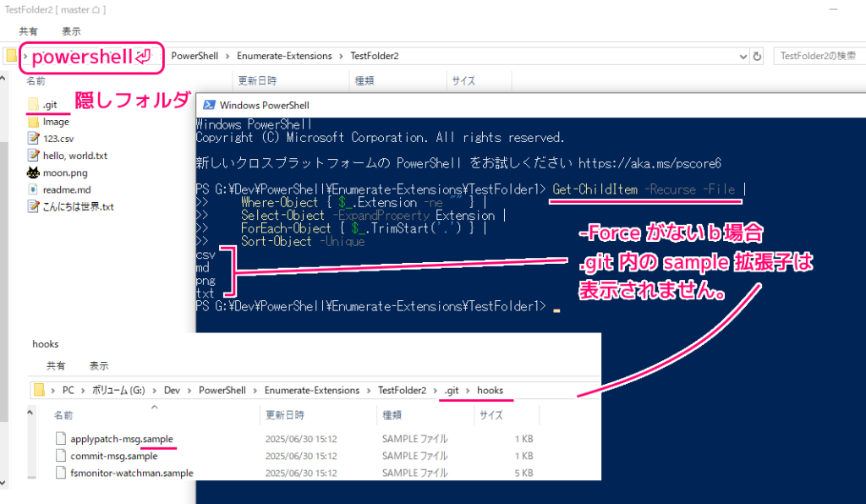Select the fsmonitor-watchman.sample file

pyautogui.click(x=131, y=473)
